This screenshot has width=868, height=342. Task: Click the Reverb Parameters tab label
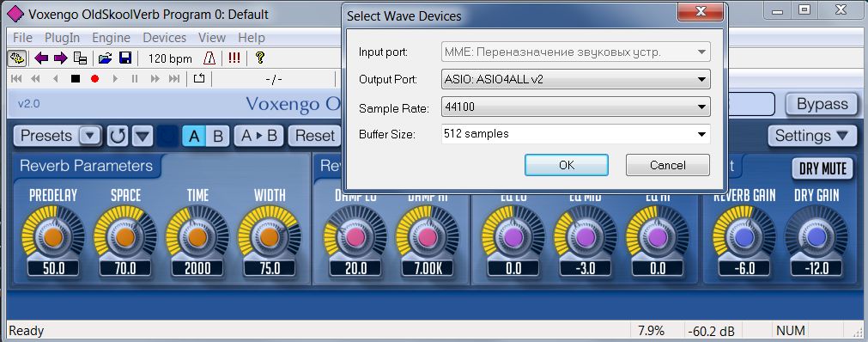tap(87, 166)
